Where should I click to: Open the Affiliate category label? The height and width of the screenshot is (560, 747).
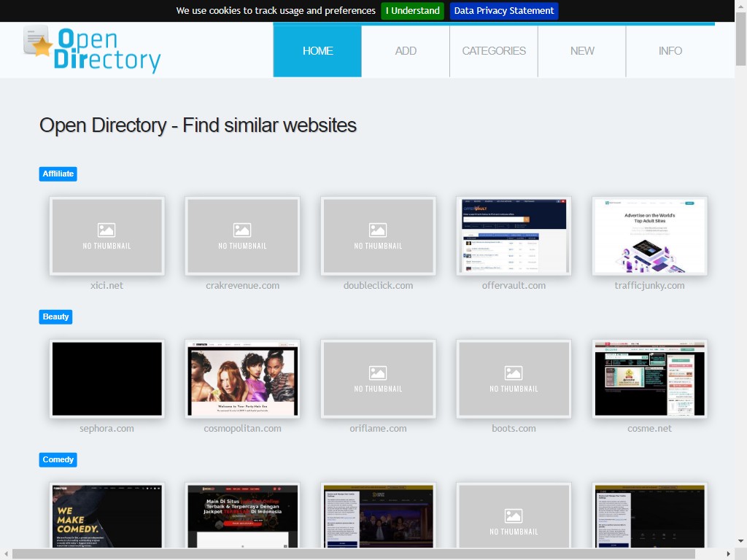click(58, 174)
